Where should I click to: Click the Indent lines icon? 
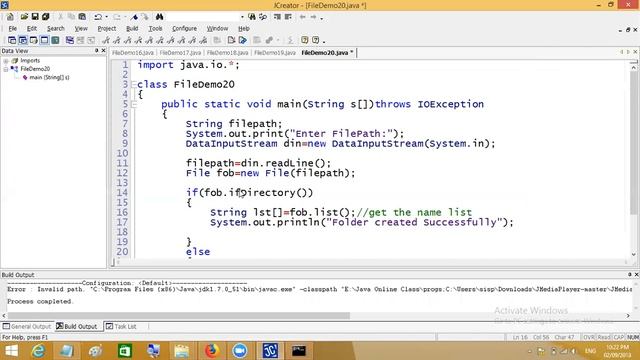coord(277,17)
